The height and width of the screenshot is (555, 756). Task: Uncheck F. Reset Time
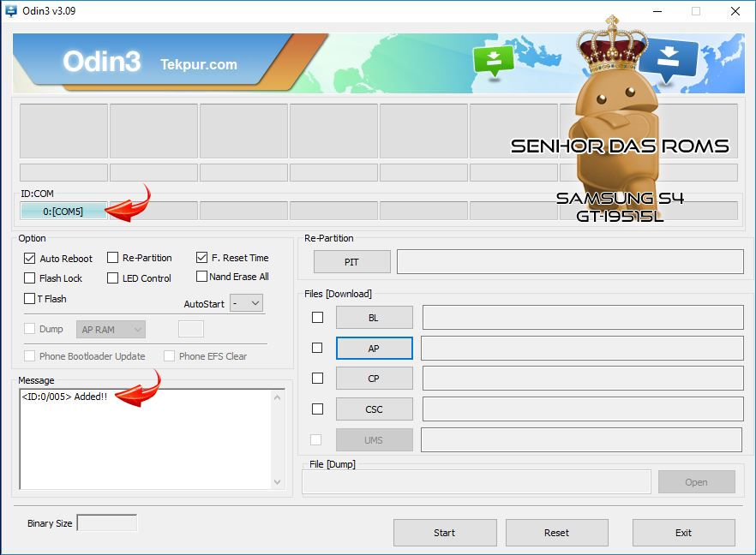coord(202,257)
